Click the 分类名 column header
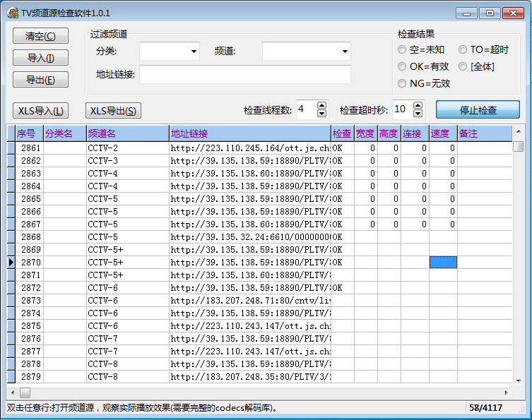Viewport: 532px width, 420px height. 65,133
